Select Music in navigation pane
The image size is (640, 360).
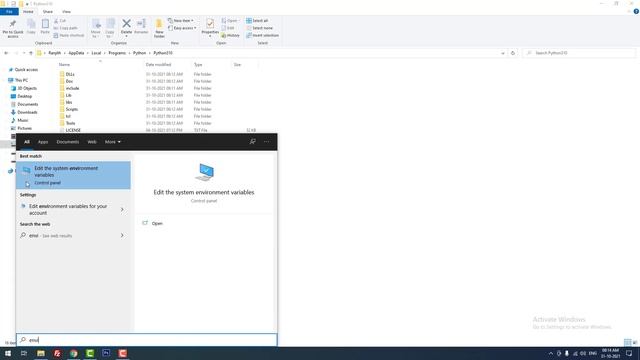tap(23, 120)
